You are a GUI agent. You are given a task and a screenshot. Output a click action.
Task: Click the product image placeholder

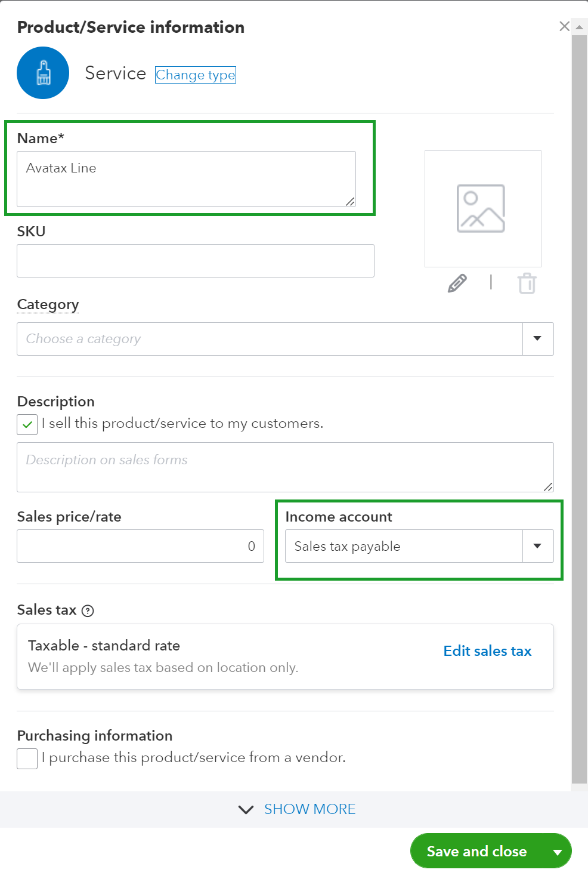(482, 208)
